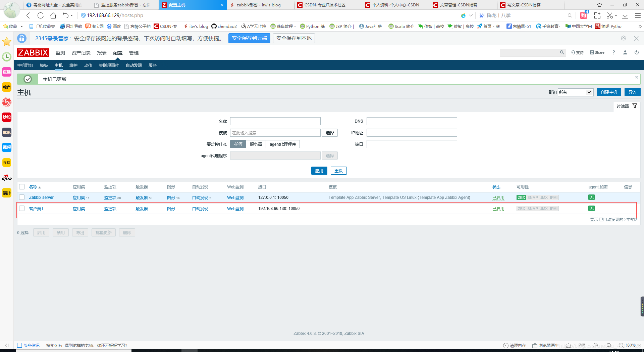Toggle the filter funnel icon

(635, 106)
